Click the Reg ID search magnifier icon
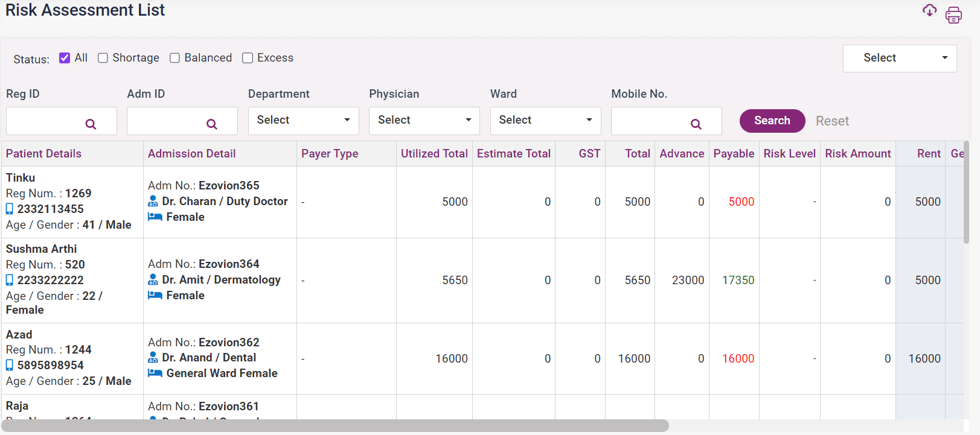Image resolution: width=980 pixels, height=435 pixels. pos(91,124)
